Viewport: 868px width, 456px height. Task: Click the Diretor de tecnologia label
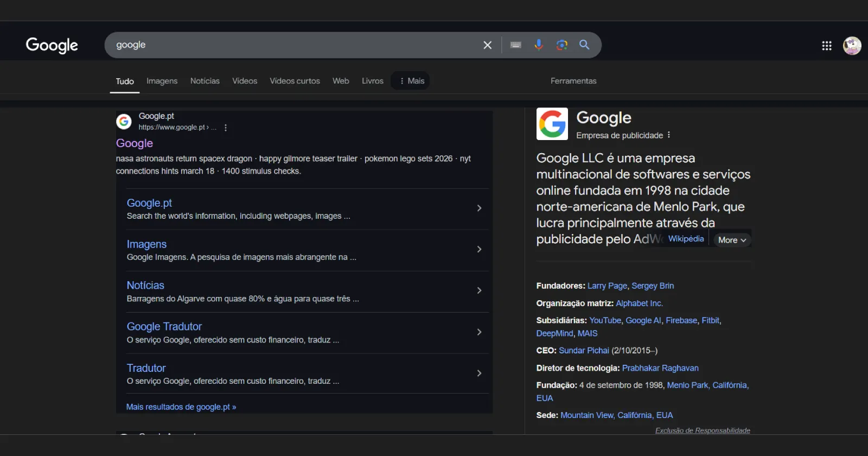point(578,368)
